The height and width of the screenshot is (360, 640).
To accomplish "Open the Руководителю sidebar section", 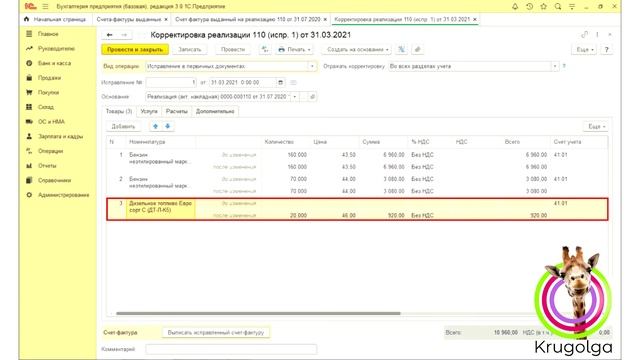I will (x=56, y=49).
